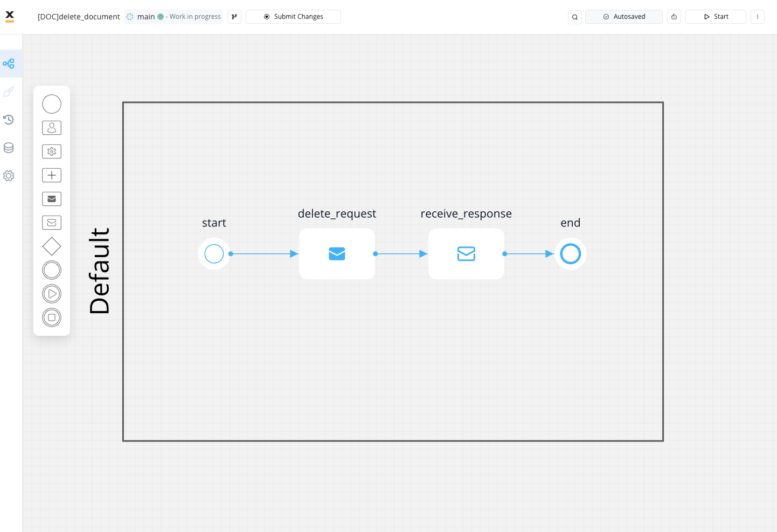Select the delete_request send task node
777x532 pixels.
(337, 254)
